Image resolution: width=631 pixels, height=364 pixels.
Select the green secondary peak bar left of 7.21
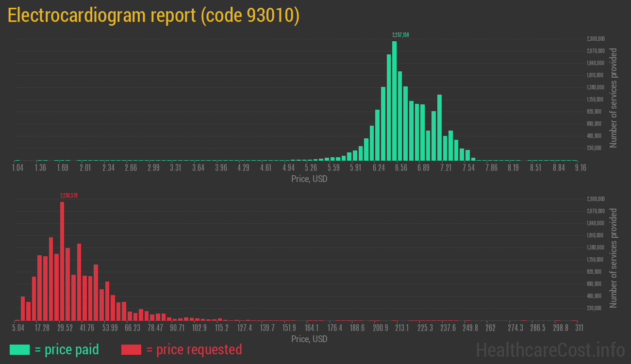(x=439, y=127)
